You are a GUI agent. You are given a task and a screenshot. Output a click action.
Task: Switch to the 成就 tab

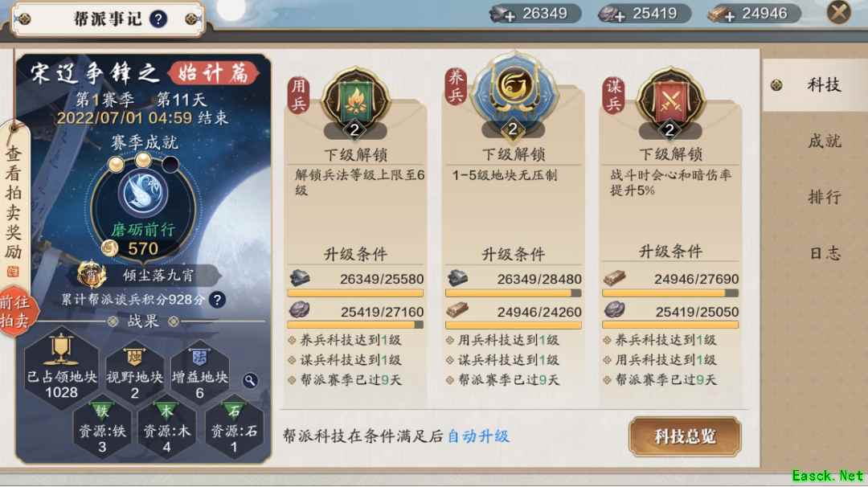824,141
